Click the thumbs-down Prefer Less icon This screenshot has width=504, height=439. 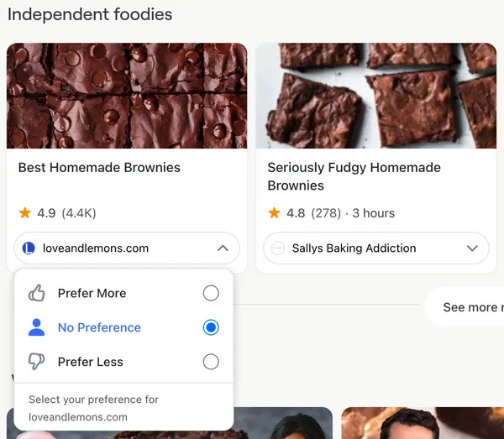(37, 362)
